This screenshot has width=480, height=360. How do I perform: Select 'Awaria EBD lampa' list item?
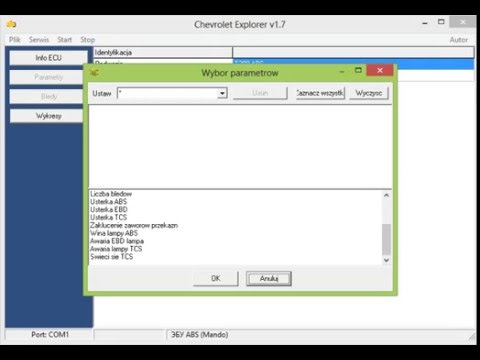[x=117, y=241]
